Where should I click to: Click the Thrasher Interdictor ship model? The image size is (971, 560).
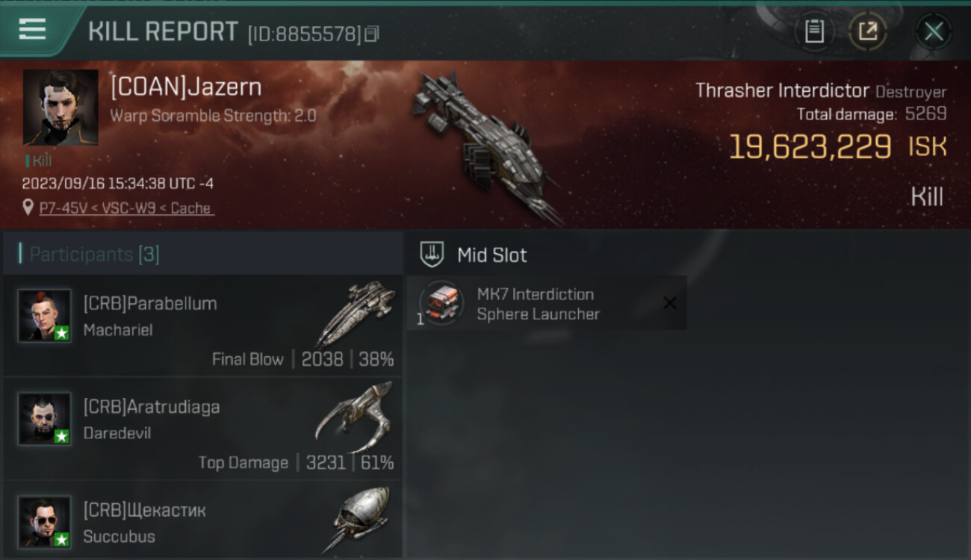(x=485, y=146)
